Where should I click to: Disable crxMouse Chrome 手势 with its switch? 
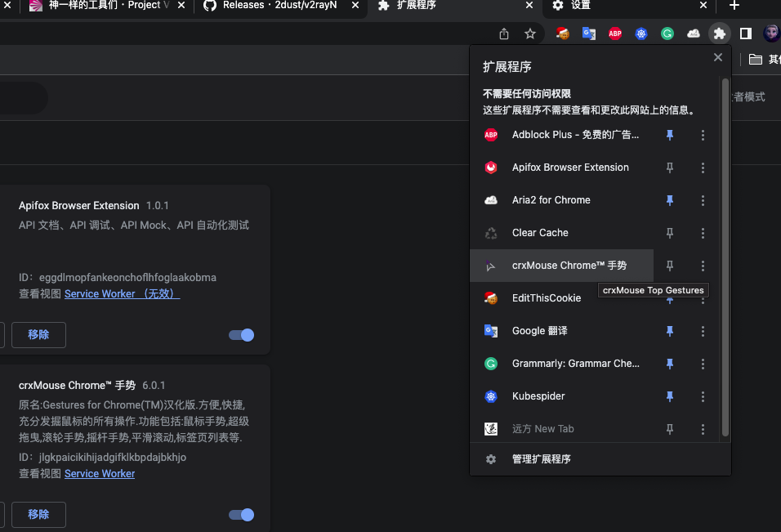click(x=242, y=515)
